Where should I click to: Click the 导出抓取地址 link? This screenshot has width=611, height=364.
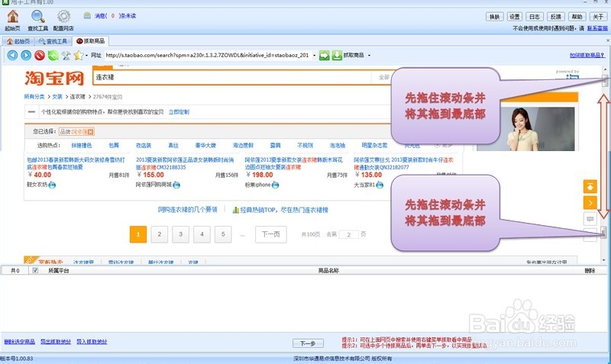56,341
